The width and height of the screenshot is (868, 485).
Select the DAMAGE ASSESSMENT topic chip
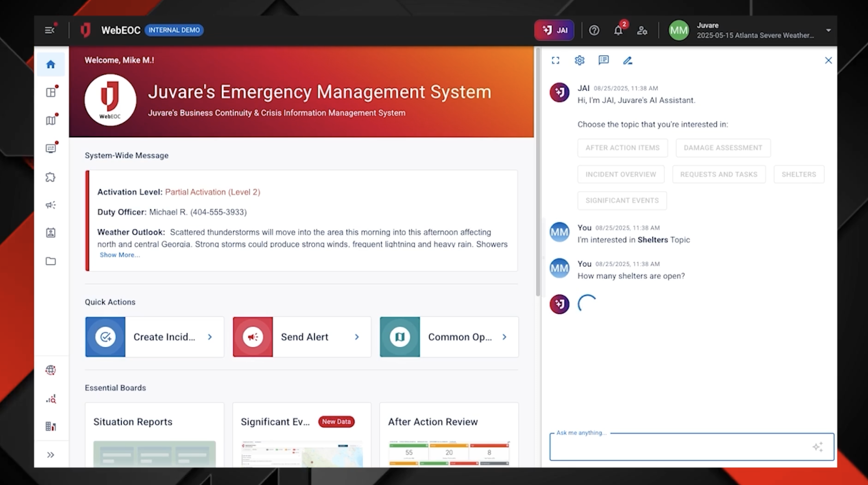[723, 148]
